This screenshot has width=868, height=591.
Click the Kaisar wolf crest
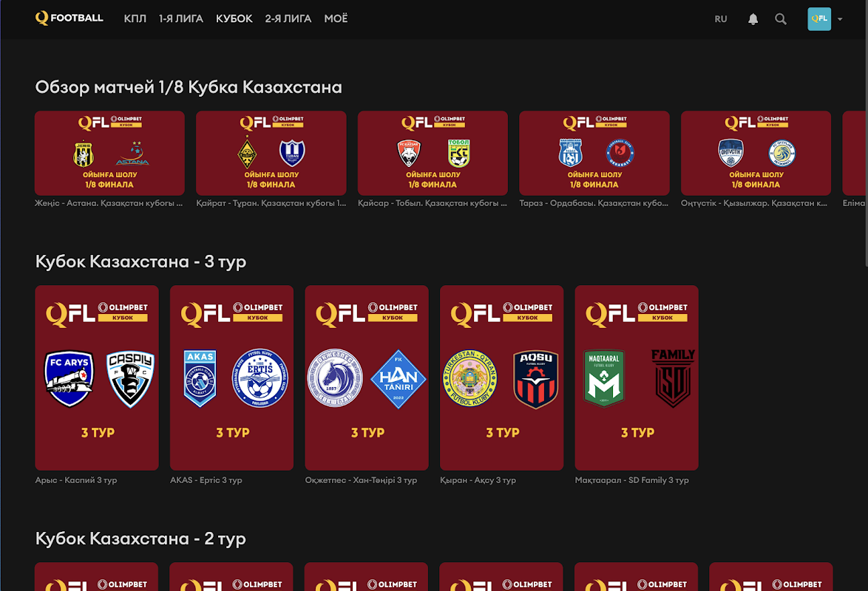point(409,153)
